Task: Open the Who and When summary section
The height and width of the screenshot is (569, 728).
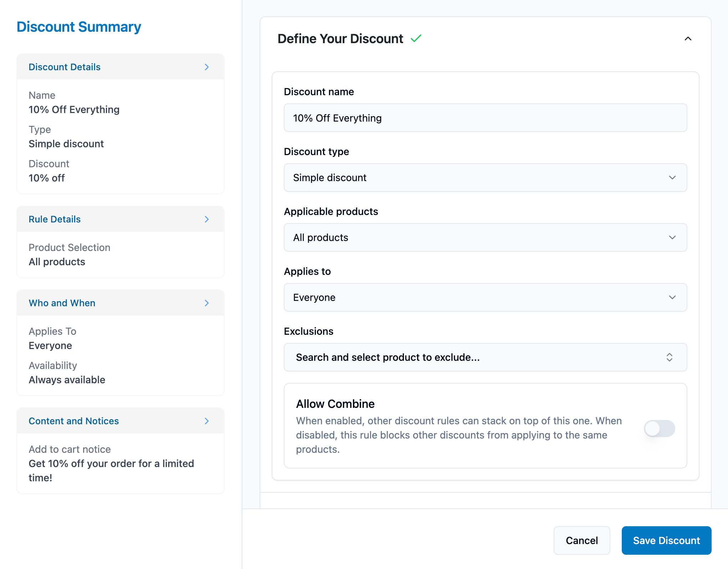Action: click(121, 303)
